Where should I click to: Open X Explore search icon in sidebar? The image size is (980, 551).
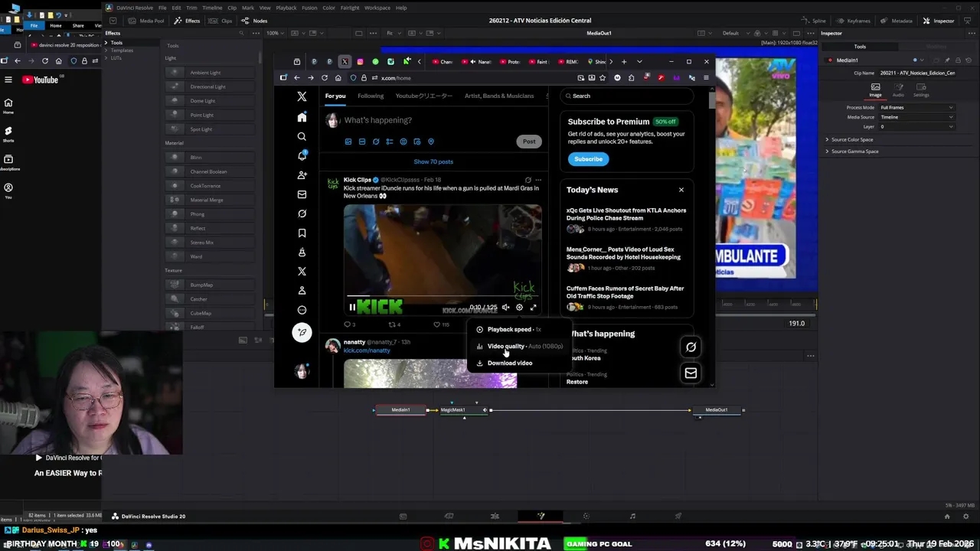302,136
